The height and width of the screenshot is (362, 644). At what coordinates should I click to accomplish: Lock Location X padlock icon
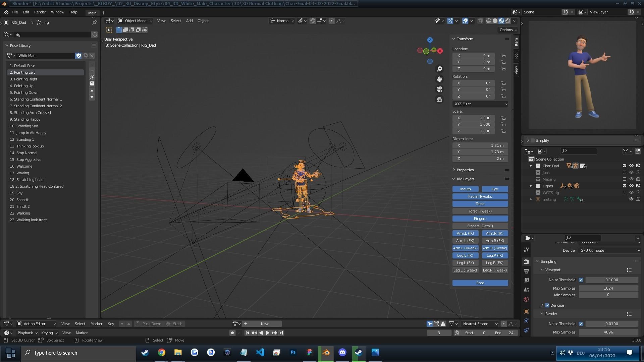[503, 56]
